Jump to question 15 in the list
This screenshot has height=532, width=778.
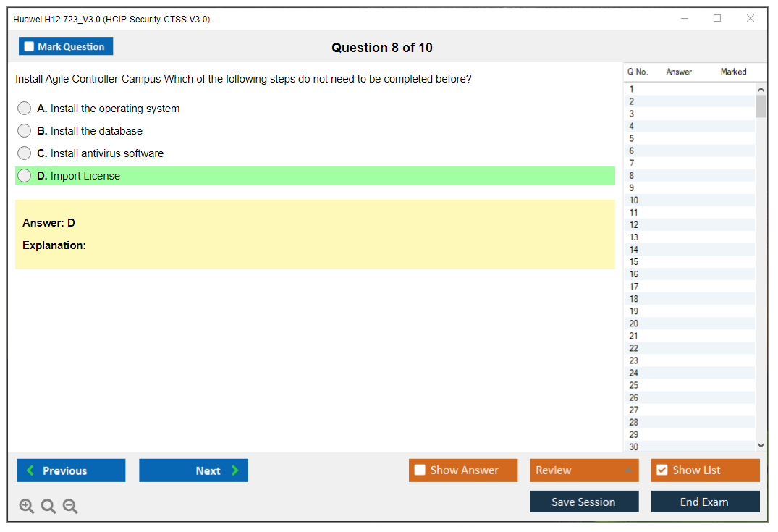(x=634, y=262)
